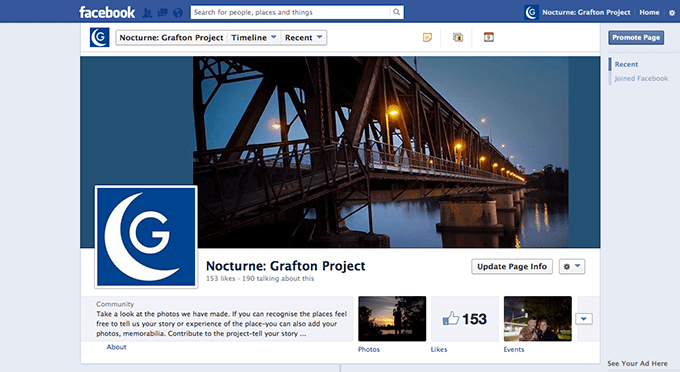Click the search magnifier icon
Screen dimensions: 680x372
pos(396,12)
